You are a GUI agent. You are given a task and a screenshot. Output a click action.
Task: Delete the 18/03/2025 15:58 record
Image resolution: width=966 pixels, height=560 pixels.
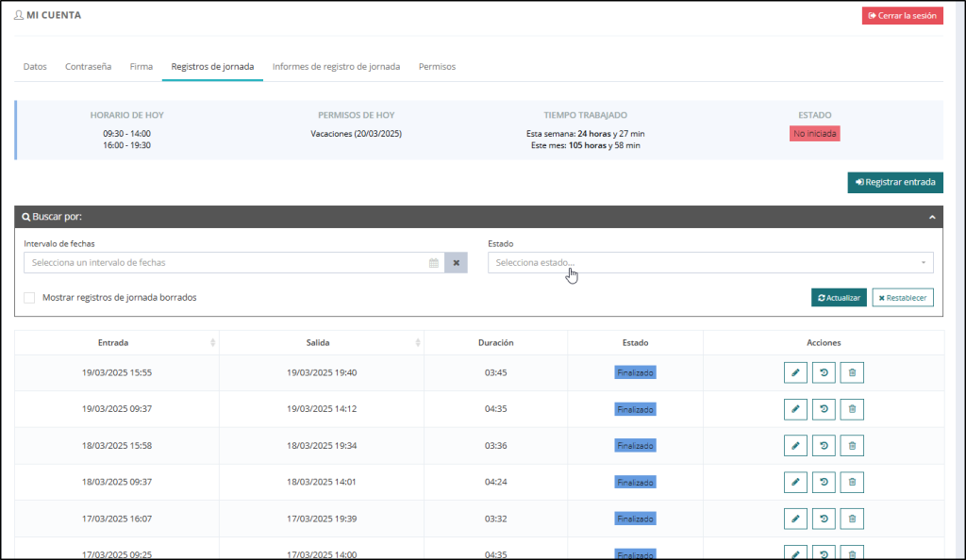pyautogui.click(x=852, y=446)
